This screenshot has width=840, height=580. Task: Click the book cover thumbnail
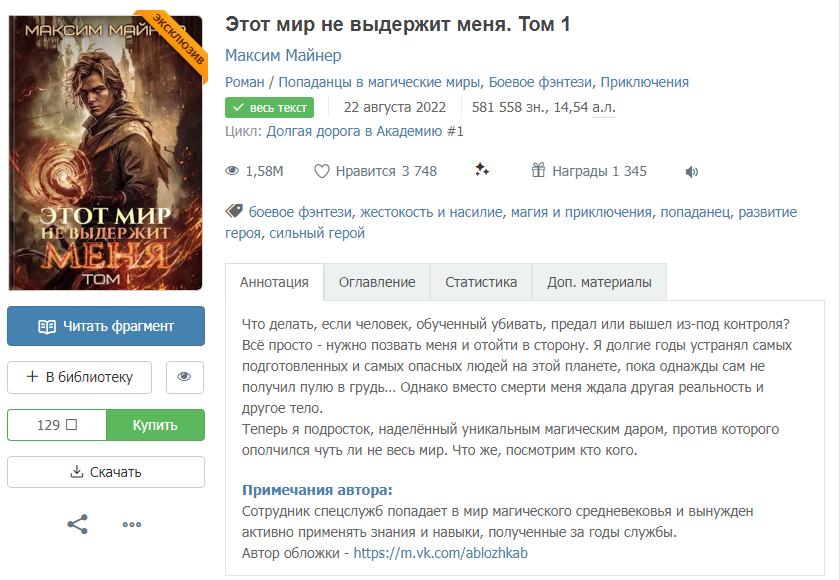pos(106,153)
